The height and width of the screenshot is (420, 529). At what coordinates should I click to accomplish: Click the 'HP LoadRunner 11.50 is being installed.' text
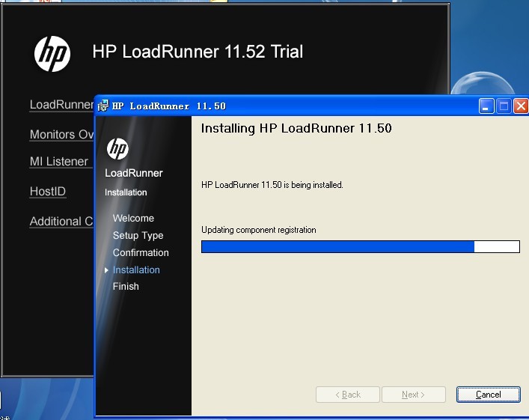[x=272, y=185]
